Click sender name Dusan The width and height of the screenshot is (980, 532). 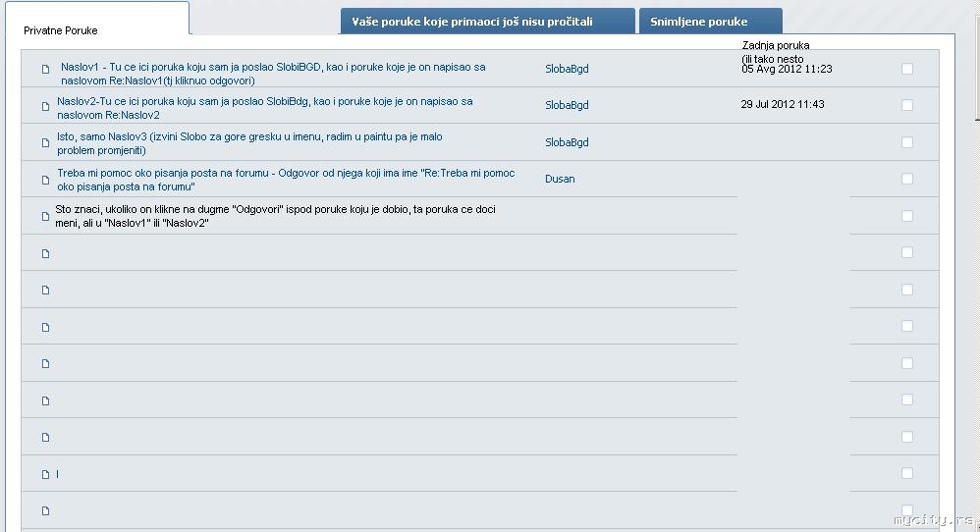click(x=560, y=179)
